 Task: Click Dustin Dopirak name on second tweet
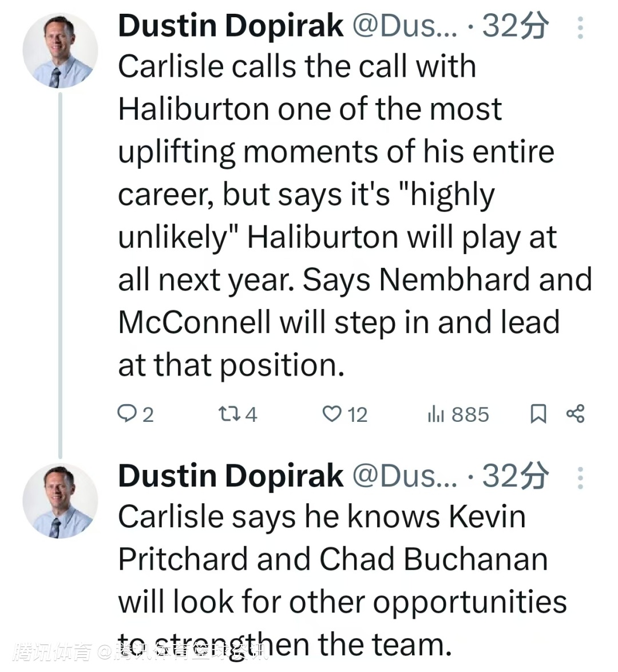[230, 476]
